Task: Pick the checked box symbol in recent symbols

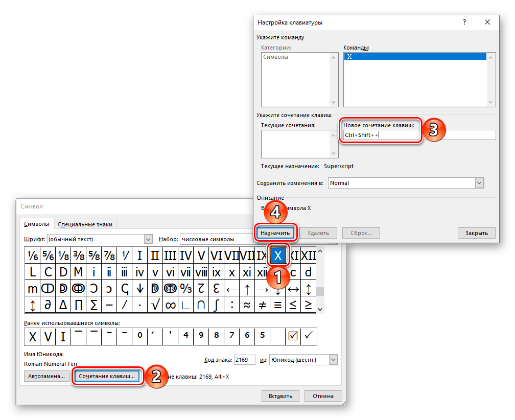Action: click(293, 336)
